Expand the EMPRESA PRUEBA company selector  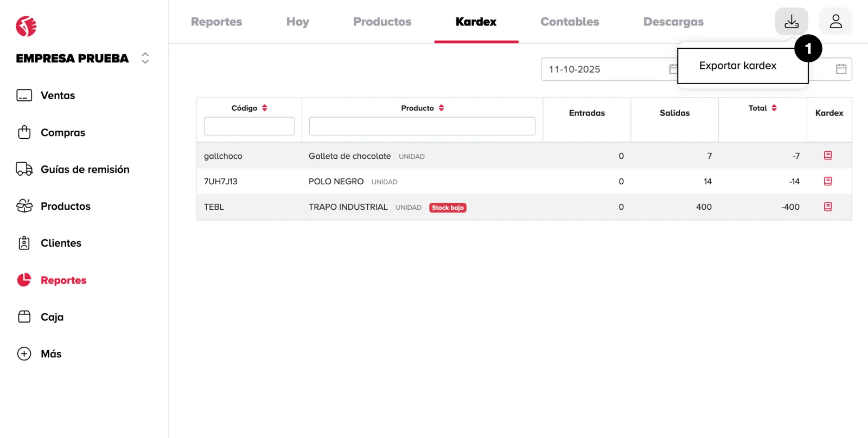[145, 58]
